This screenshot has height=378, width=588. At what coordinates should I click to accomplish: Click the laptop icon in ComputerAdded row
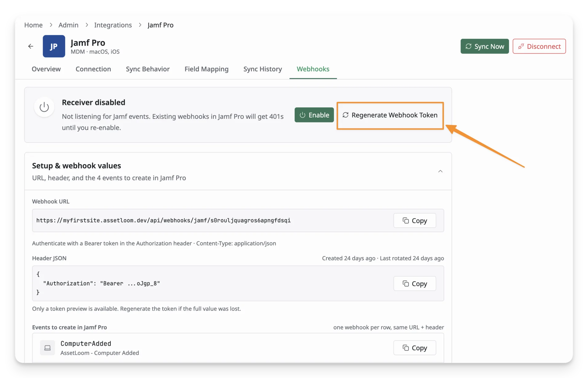pyautogui.click(x=47, y=348)
